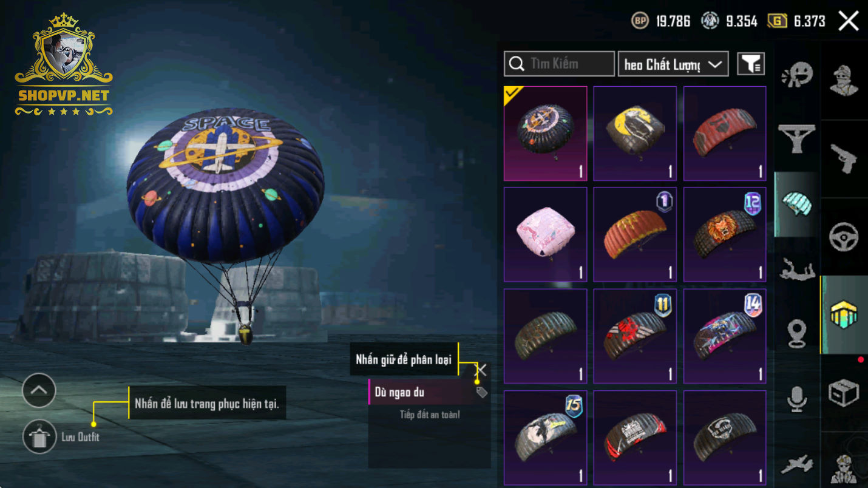Expand the up-arrow chevron button
868x488 pixels.
[x=39, y=390]
